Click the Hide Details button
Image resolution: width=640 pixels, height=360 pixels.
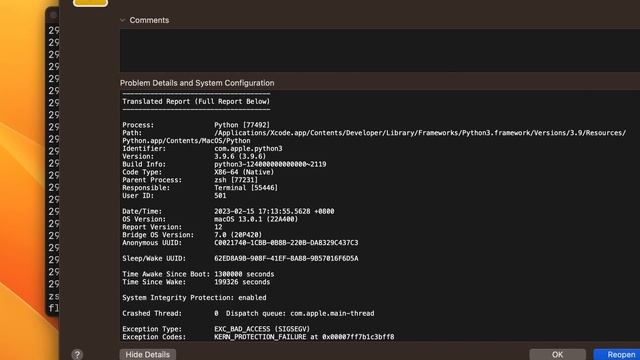tap(148, 354)
